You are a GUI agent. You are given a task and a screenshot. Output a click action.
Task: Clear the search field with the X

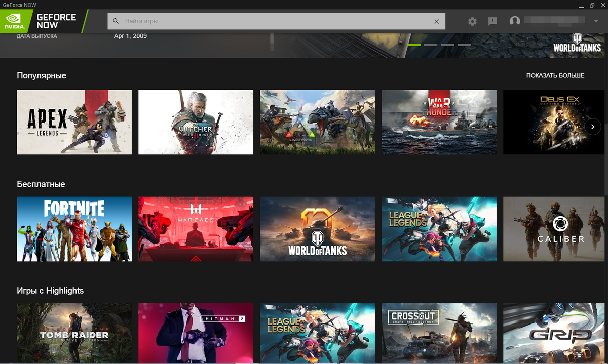[437, 21]
